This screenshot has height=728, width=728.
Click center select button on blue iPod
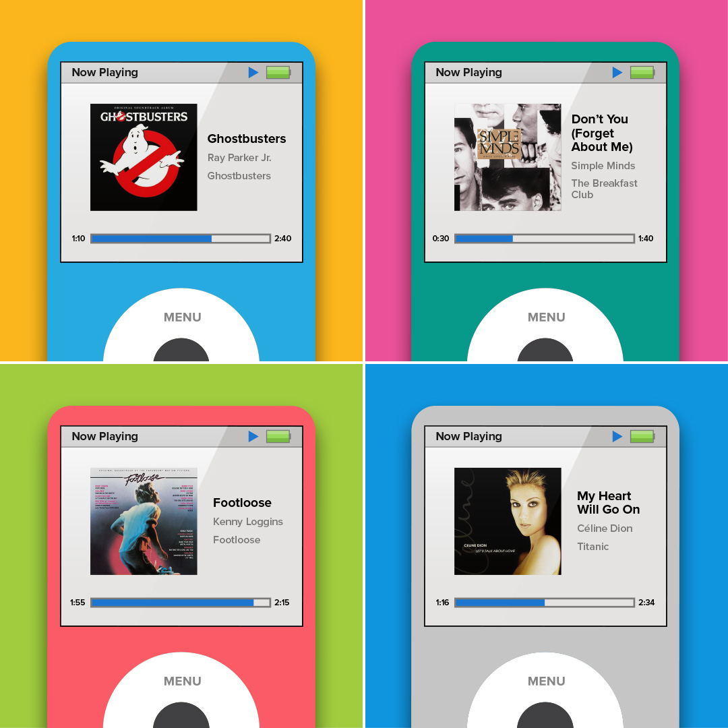pos(181,351)
